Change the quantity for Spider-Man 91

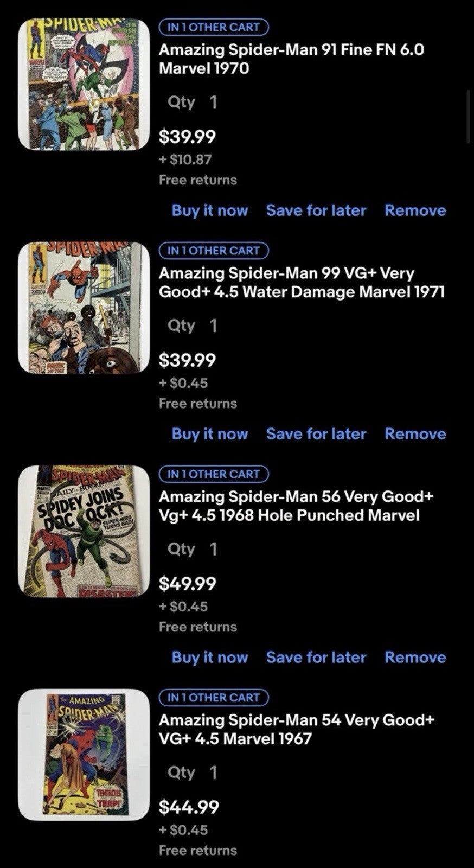tap(193, 102)
